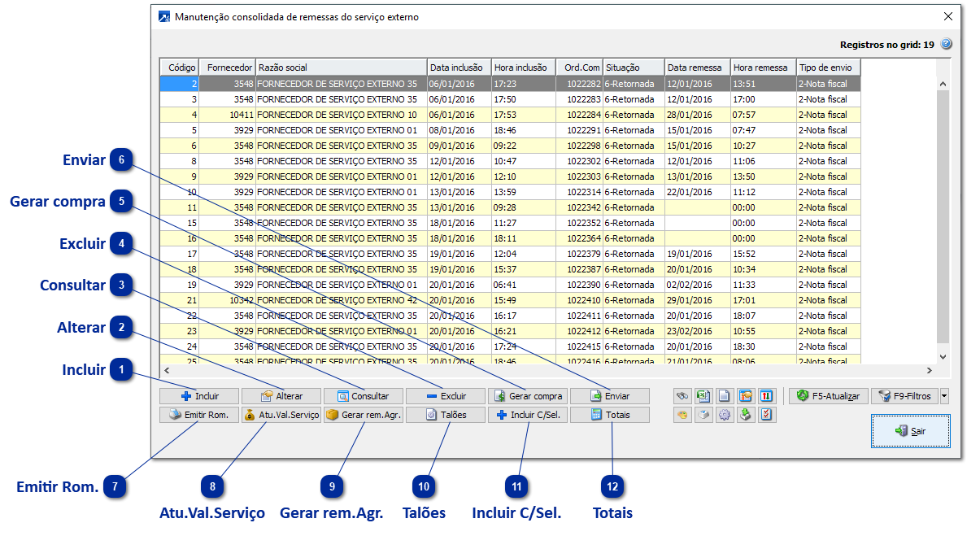Click the blue help icon beside record count
The width and height of the screenshot is (980, 536).
pyautogui.click(x=946, y=46)
